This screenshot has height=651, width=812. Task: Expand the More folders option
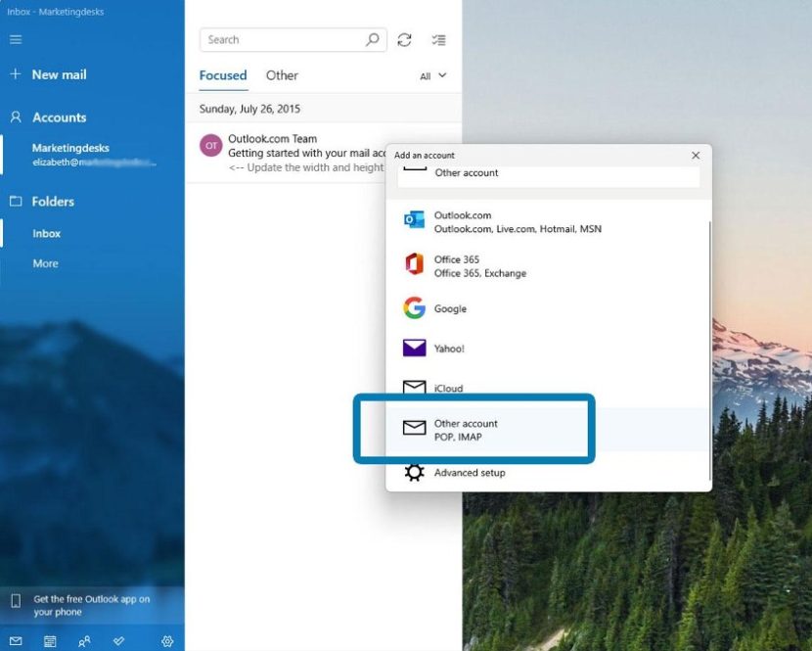tap(45, 262)
